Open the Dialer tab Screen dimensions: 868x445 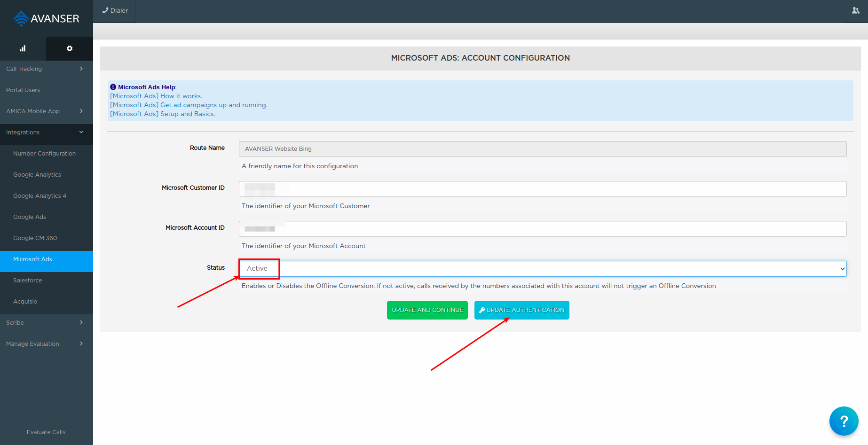pos(115,10)
